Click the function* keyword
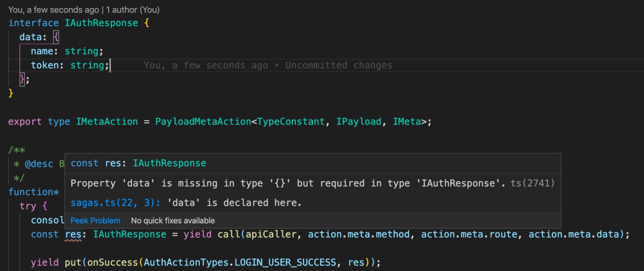The width and height of the screenshot is (644, 271). coord(34,192)
